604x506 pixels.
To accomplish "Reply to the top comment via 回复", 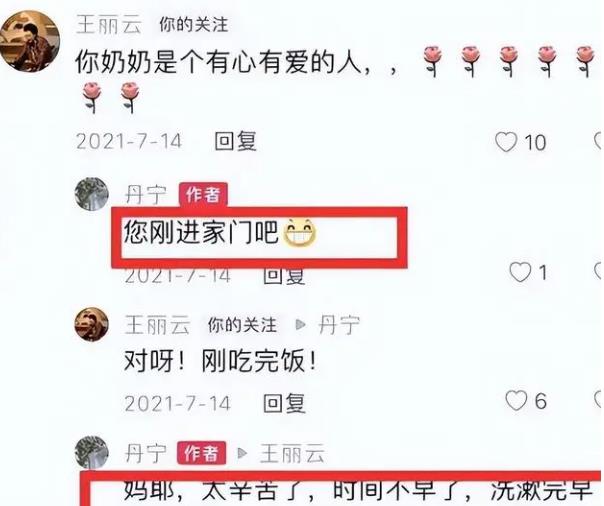I will 235,141.
